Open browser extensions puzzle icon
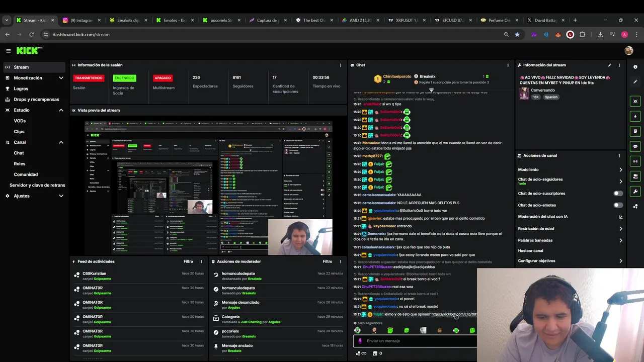644x362 pixels. 582,35
